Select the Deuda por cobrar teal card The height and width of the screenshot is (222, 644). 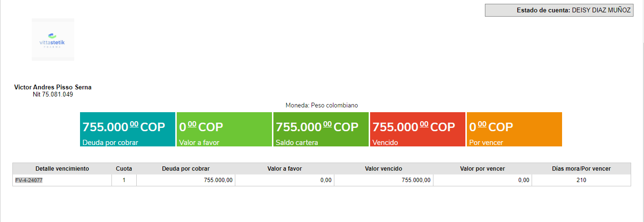coord(128,129)
